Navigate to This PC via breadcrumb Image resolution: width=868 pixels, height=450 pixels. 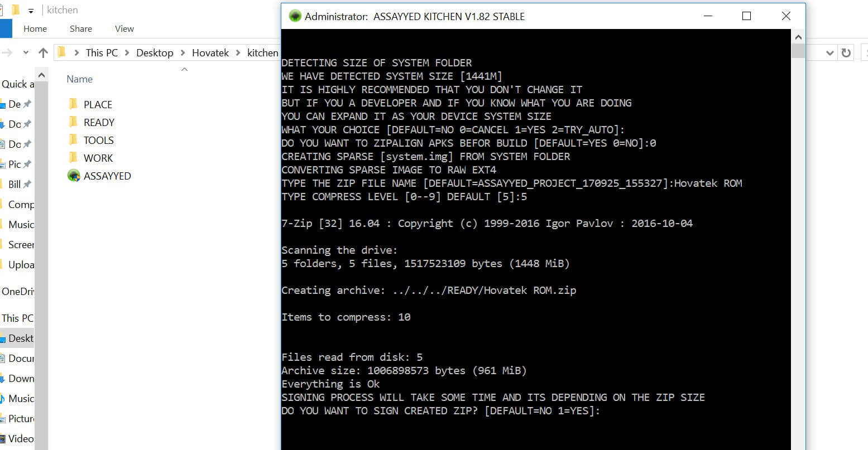tap(102, 52)
